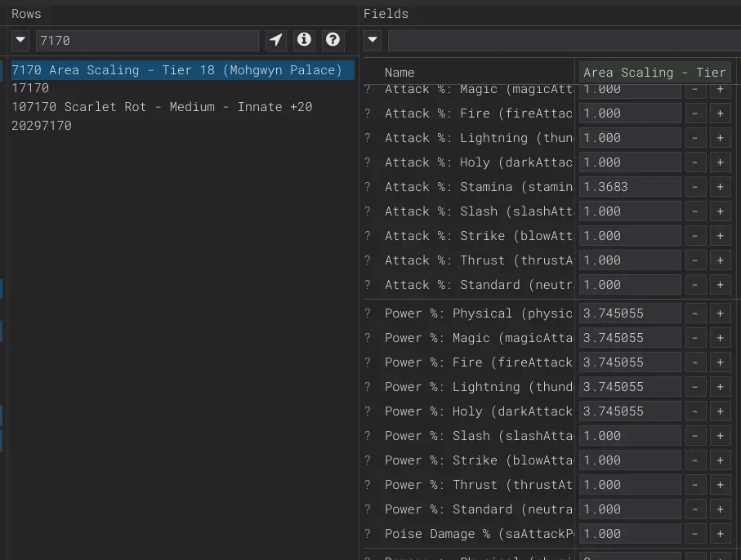The width and height of the screenshot is (741, 560).
Task: Decrement Poise Damage % value
Action: (x=694, y=534)
